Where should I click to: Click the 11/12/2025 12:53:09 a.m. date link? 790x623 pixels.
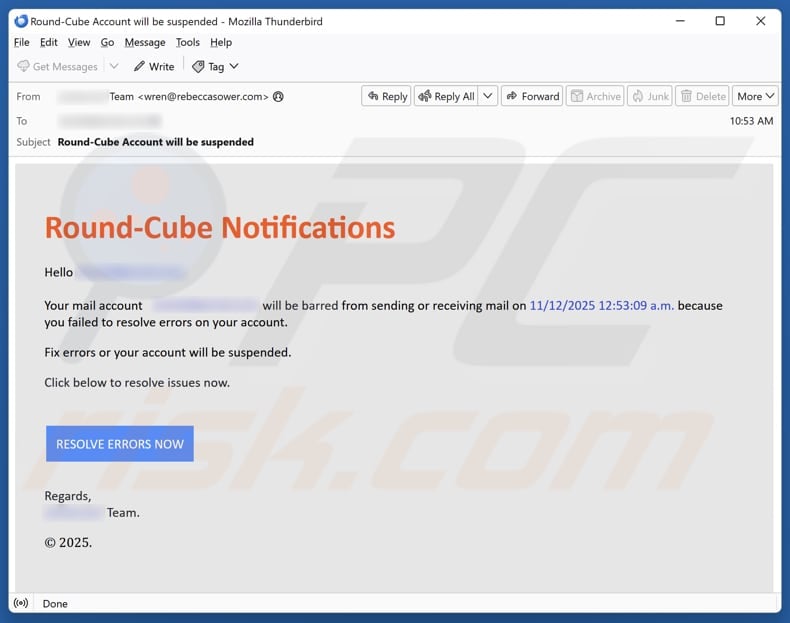pos(602,305)
